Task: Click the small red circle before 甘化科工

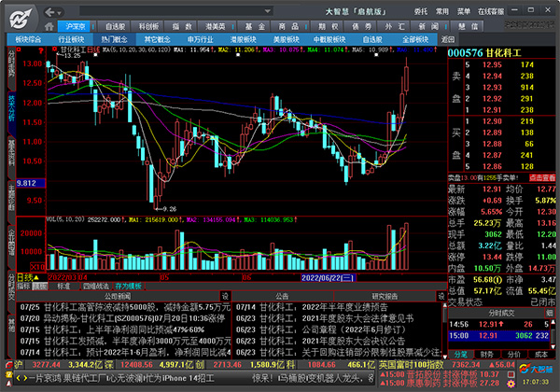Action: point(54,49)
